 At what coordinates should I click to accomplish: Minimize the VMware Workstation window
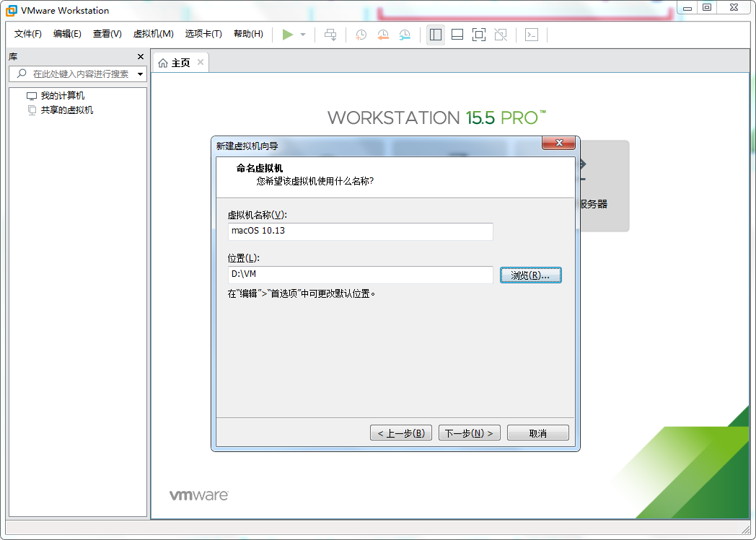(687, 7)
